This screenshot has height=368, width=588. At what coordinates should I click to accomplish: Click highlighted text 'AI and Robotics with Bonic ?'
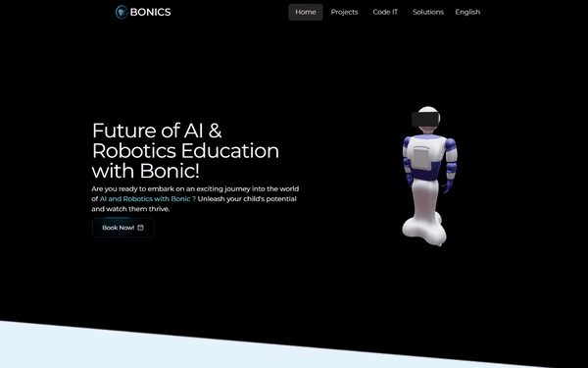click(148, 199)
